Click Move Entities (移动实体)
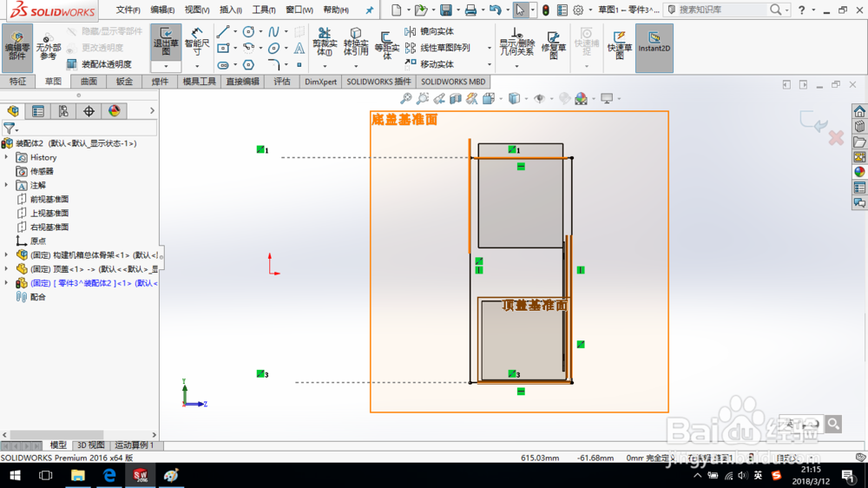This screenshot has height=488, width=868. (430, 64)
